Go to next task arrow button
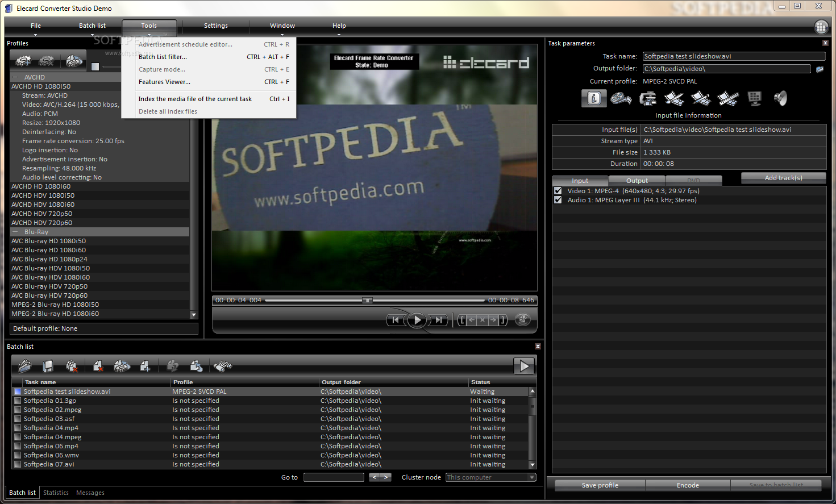Screen dimensions: 836x504 [x=385, y=477]
